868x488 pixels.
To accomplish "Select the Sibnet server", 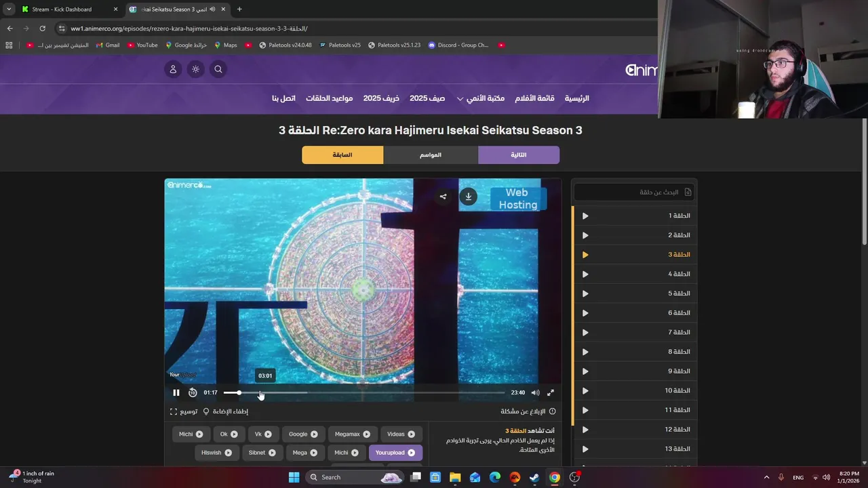I will click(x=262, y=453).
